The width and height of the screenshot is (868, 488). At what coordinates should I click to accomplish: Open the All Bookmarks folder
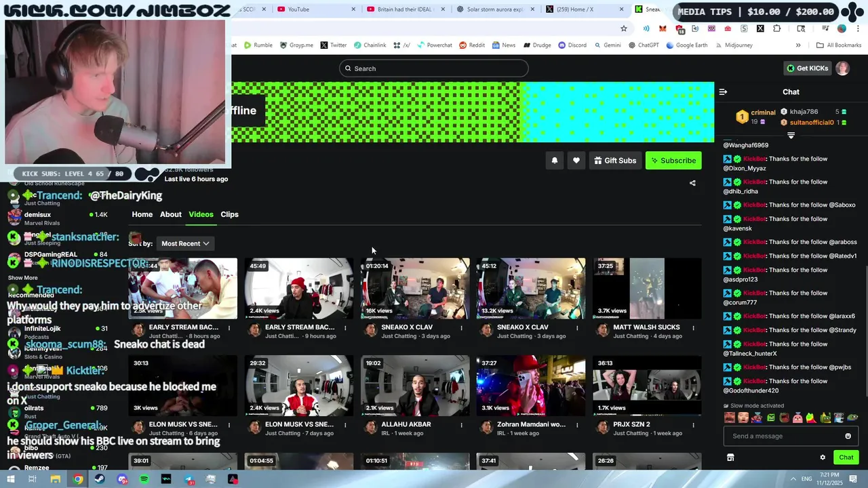pos(839,45)
